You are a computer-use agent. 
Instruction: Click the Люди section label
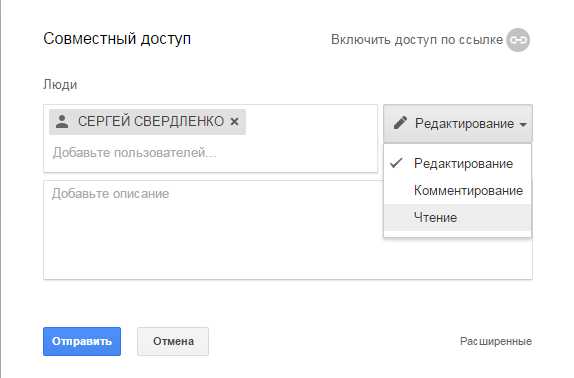[60, 85]
